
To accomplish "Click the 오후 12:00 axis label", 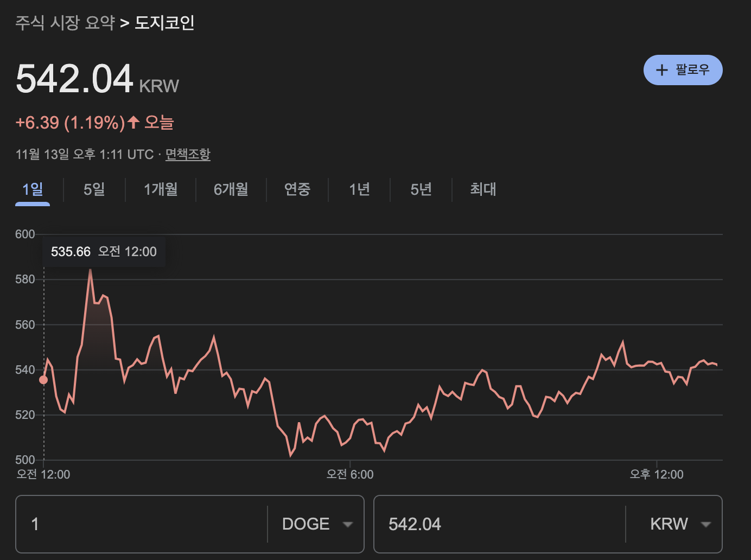I will coord(657,474).
